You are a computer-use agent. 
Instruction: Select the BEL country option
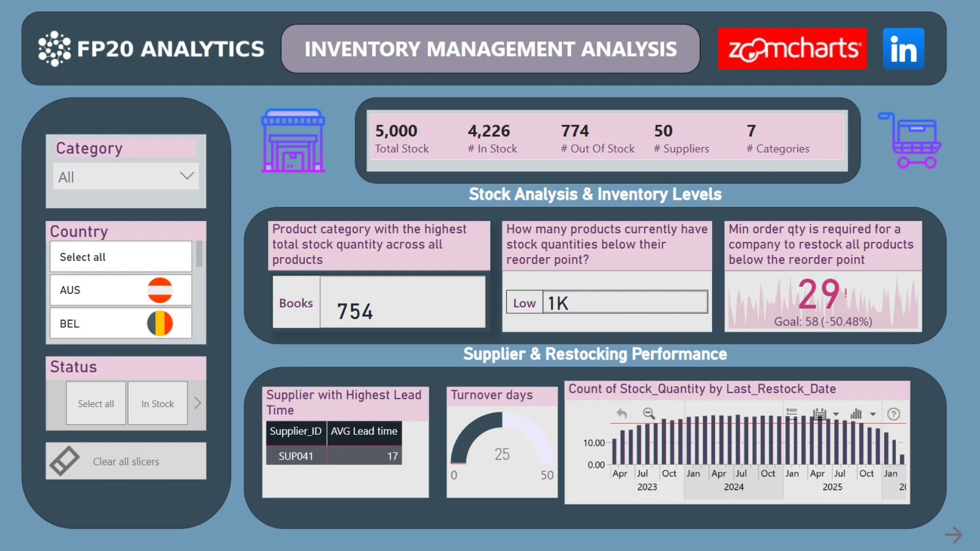tap(121, 323)
